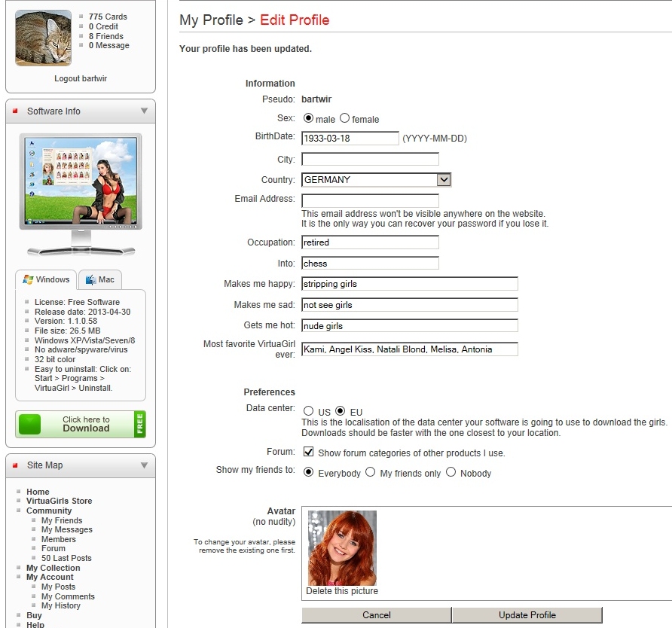Click 'License: Free Software' text
672x628 pixels.
point(77,302)
